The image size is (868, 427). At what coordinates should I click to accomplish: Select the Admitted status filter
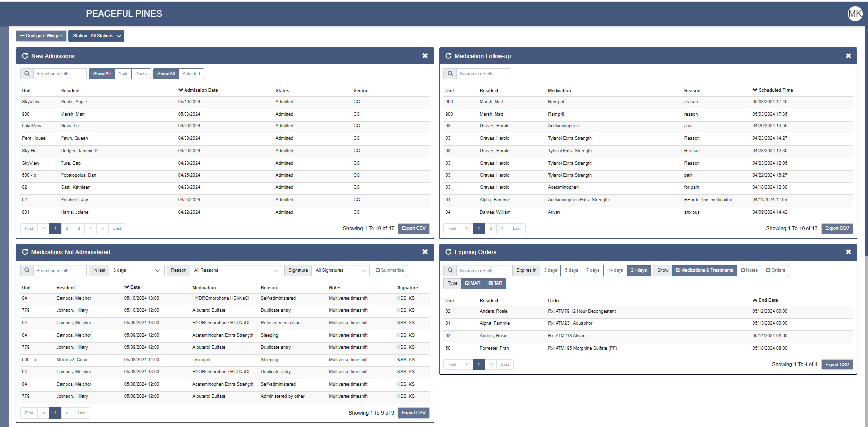(x=191, y=74)
